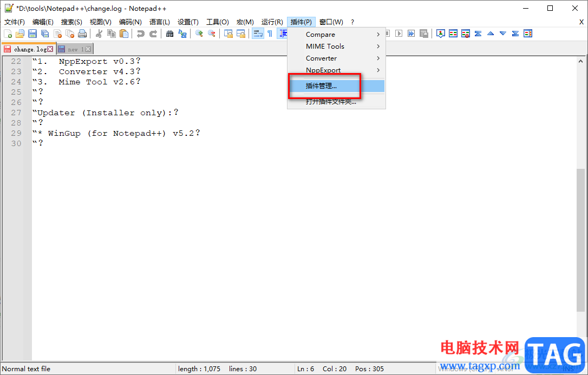Open the 运行(R) menu
588x375 pixels.
pyautogui.click(x=272, y=22)
